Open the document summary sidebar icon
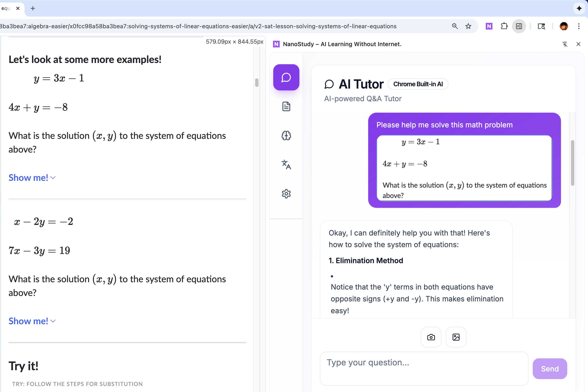The width and height of the screenshot is (588, 392). click(x=286, y=106)
